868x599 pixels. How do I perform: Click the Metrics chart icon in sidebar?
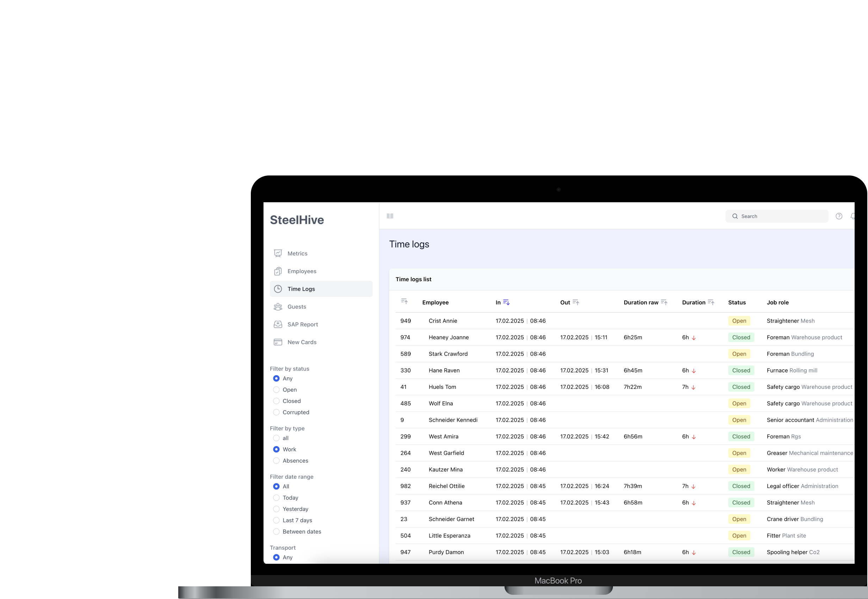[278, 253]
